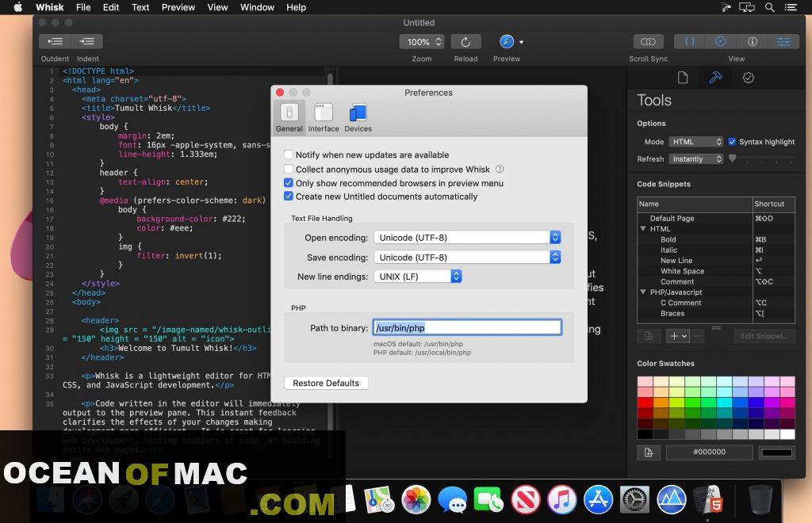This screenshot has width=812, height=523.
Task: Open the File menu
Action: point(82,7)
